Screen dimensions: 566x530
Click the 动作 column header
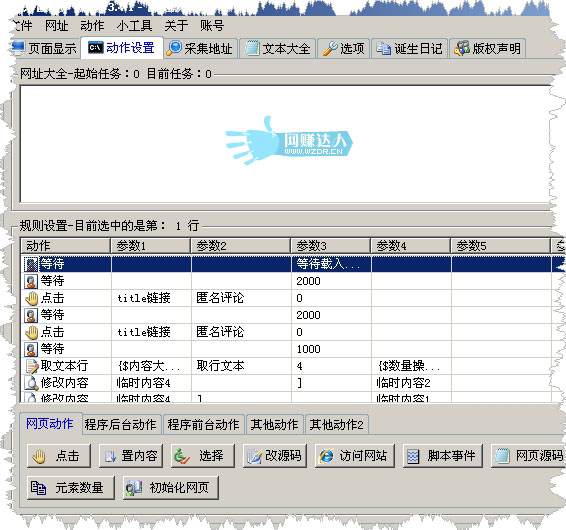point(65,246)
